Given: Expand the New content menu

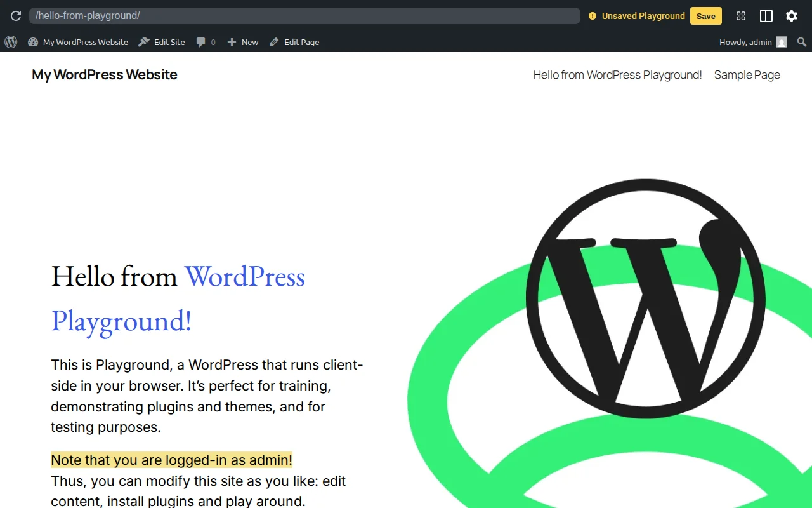Looking at the screenshot, I should [242, 42].
